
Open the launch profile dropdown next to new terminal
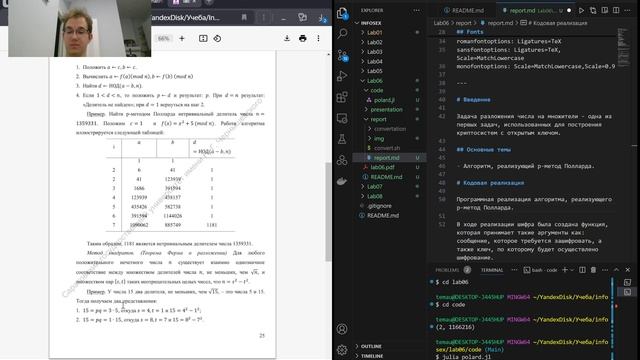(x=572, y=270)
